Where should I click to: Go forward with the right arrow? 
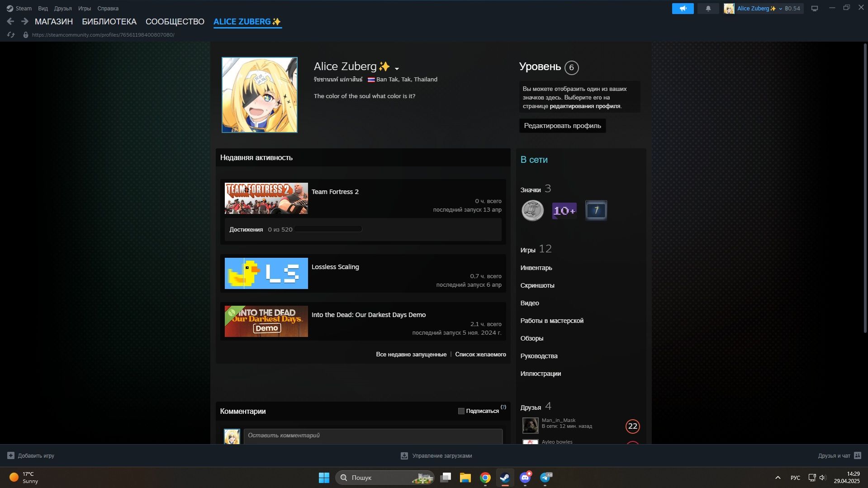click(25, 21)
